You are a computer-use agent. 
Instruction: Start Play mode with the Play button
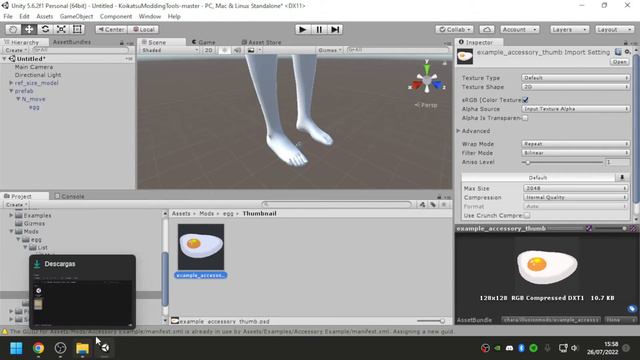[302, 29]
